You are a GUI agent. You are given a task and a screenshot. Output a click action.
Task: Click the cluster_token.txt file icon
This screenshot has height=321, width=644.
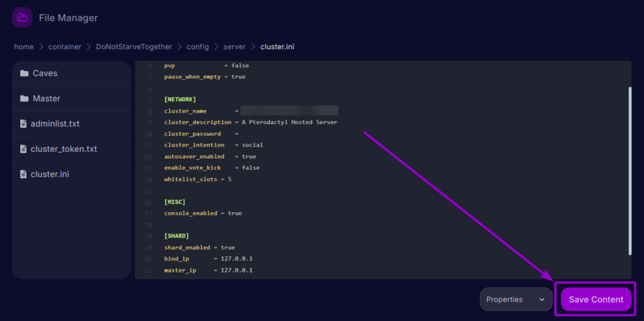coord(24,149)
